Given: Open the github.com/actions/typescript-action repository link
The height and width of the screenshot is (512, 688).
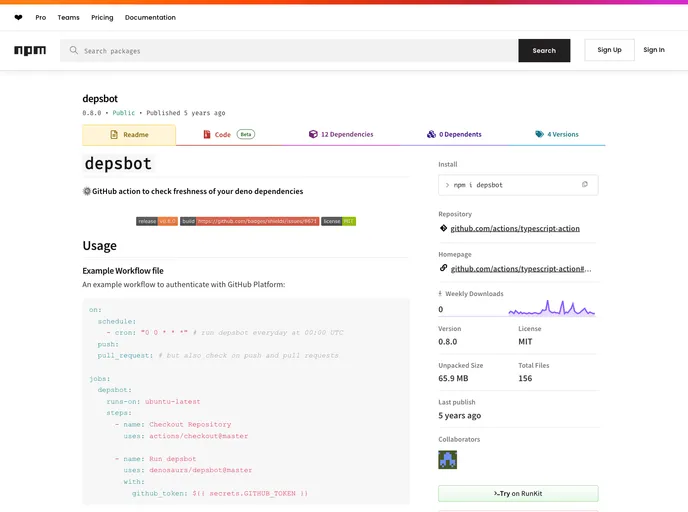Looking at the screenshot, I should tap(515, 228).
